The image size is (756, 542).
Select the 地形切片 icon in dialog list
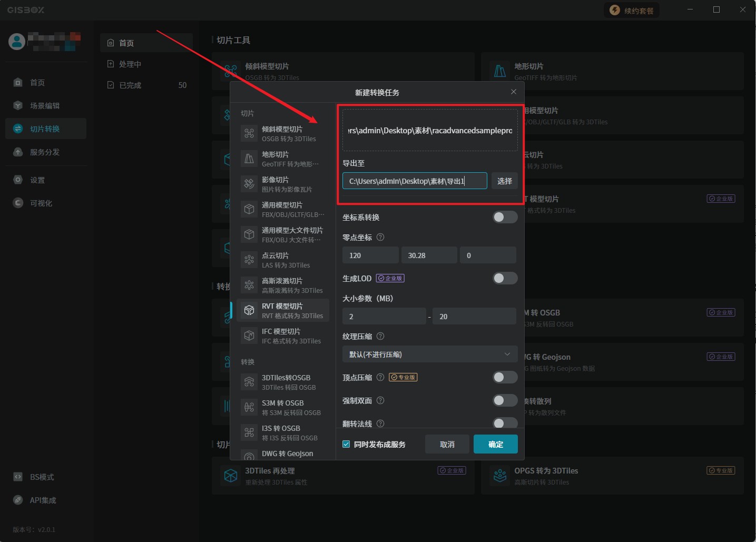coord(249,159)
